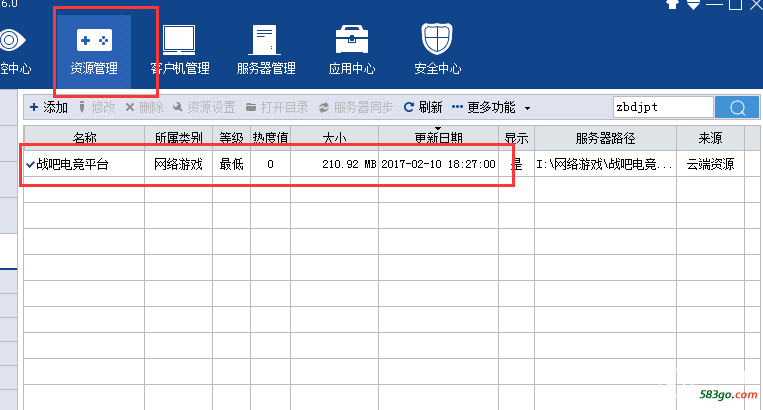Open the 资源管理 tab
Screen dimensions: 763x410
(94, 51)
